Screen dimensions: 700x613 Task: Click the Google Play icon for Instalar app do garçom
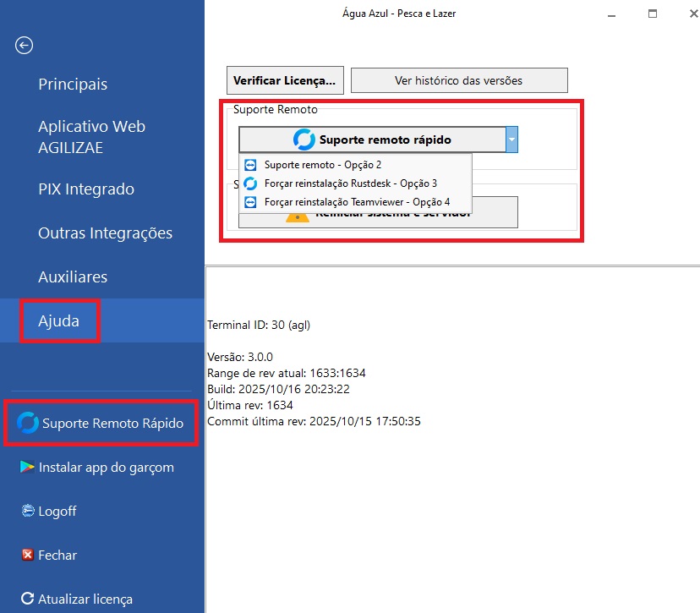point(27,468)
